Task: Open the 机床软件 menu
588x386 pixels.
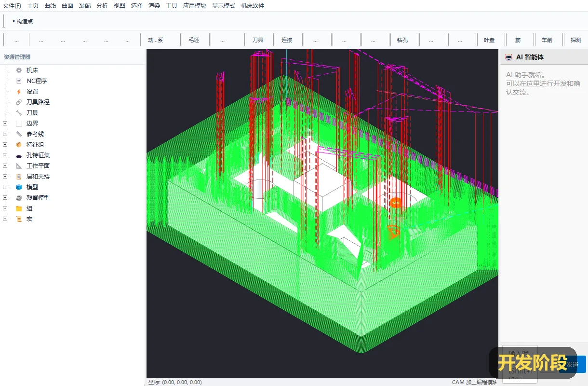Action: pyautogui.click(x=253, y=6)
